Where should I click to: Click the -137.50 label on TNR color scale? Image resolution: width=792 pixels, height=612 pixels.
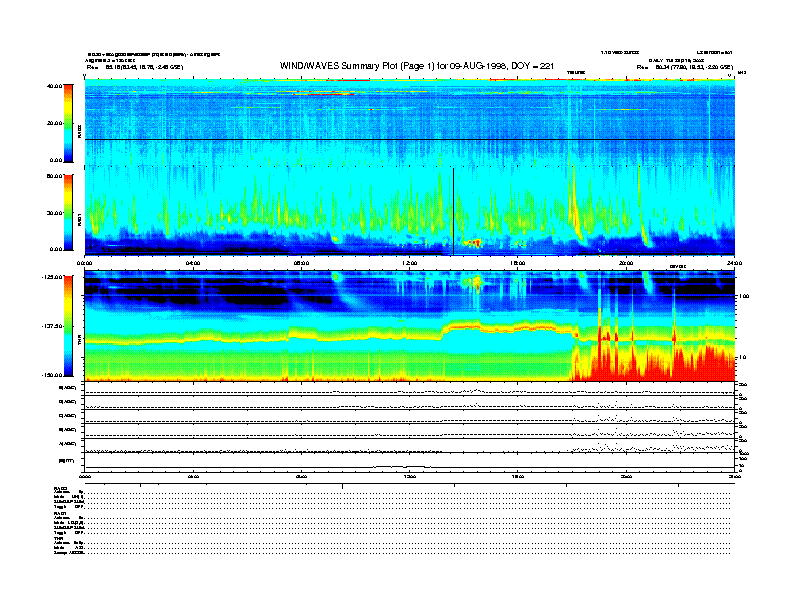click(x=52, y=326)
